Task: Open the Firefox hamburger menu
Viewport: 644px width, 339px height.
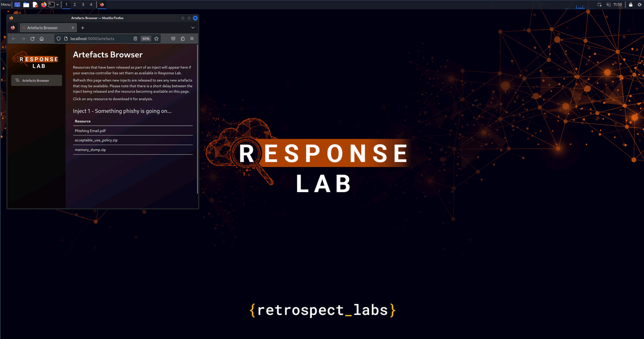Action: tap(192, 39)
